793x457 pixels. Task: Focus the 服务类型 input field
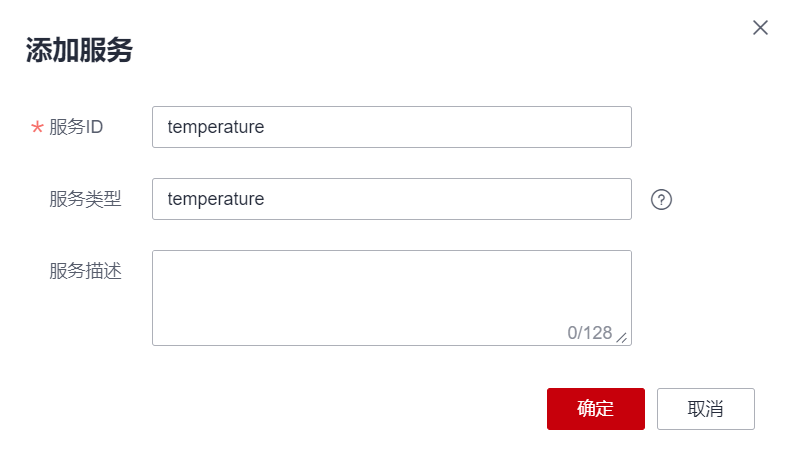coord(391,199)
